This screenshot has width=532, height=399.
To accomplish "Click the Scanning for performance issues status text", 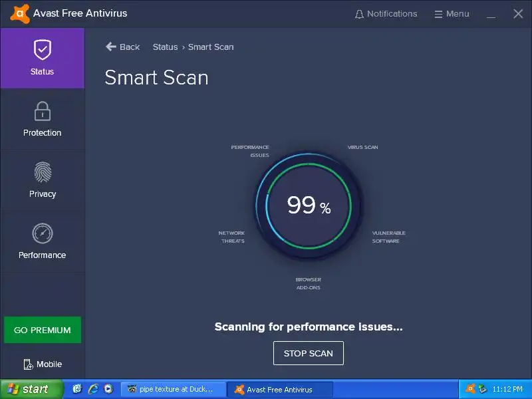I will tap(309, 327).
